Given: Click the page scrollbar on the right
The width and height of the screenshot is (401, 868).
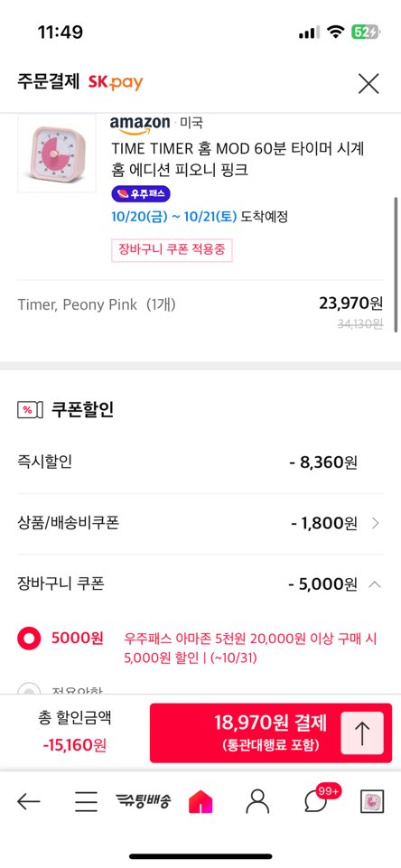Looking at the screenshot, I should coord(396,265).
